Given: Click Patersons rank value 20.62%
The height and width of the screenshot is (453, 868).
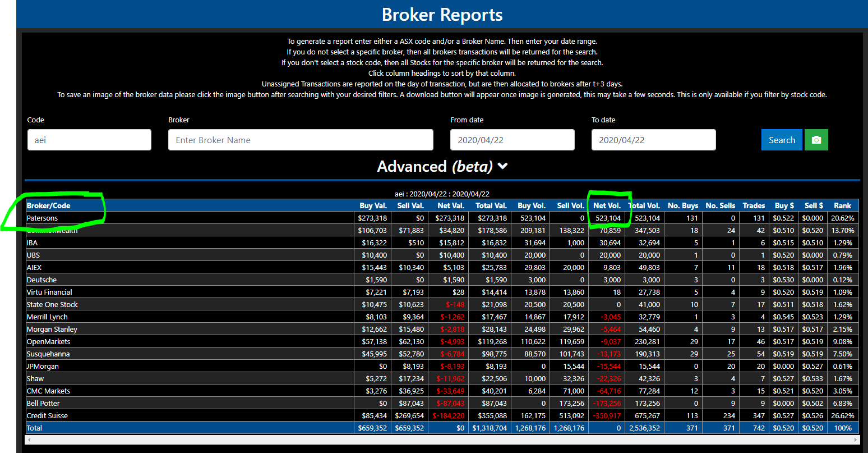Looking at the screenshot, I should [843, 218].
